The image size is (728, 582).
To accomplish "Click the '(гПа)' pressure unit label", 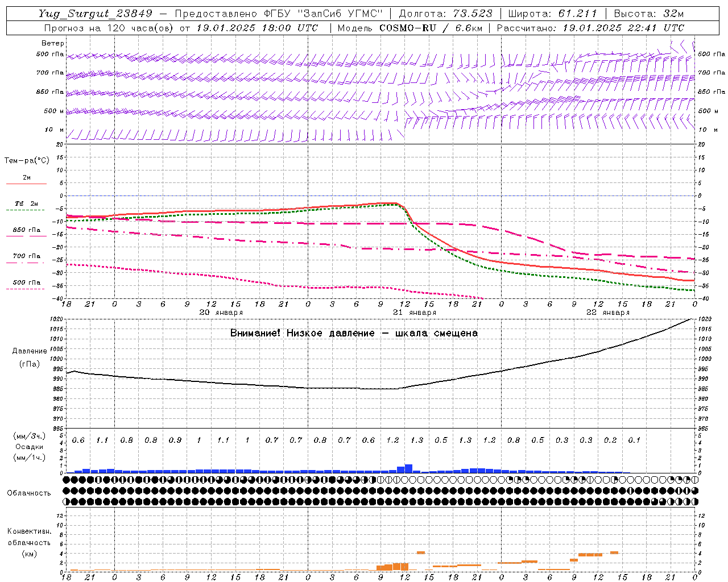I will click(x=30, y=364).
